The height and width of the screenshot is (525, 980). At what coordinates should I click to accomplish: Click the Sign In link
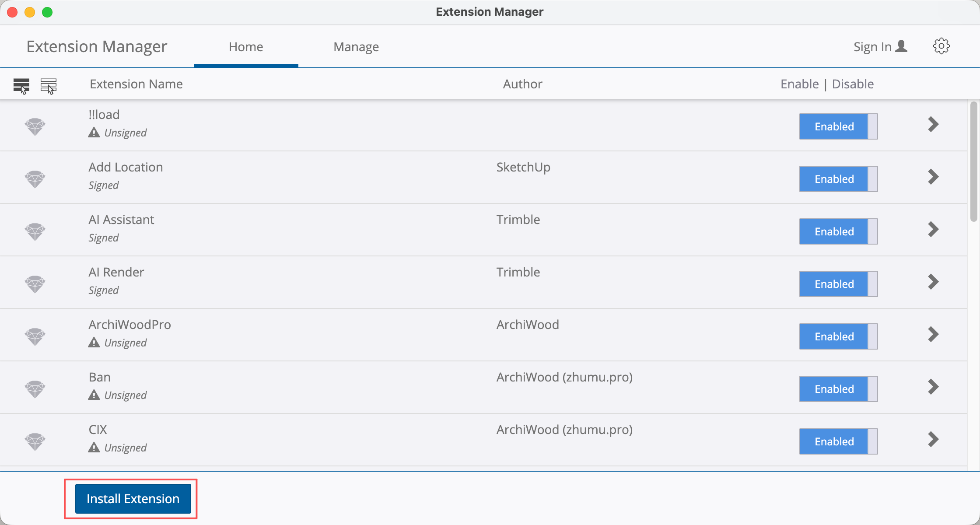(x=872, y=47)
